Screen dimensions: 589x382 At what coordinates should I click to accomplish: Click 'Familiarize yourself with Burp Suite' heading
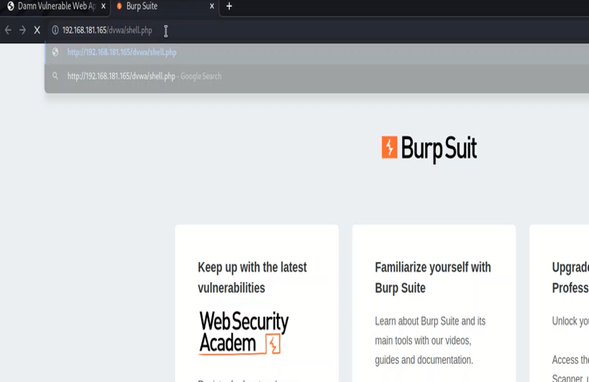coord(433,278)
